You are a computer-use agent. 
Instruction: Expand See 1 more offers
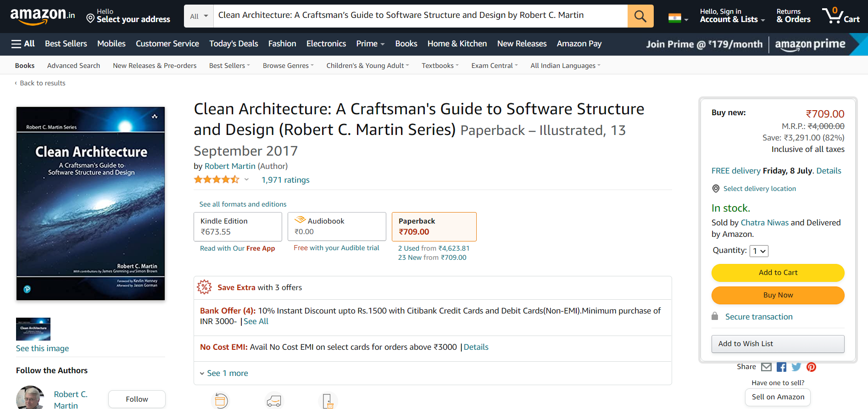tap(224, 373)
